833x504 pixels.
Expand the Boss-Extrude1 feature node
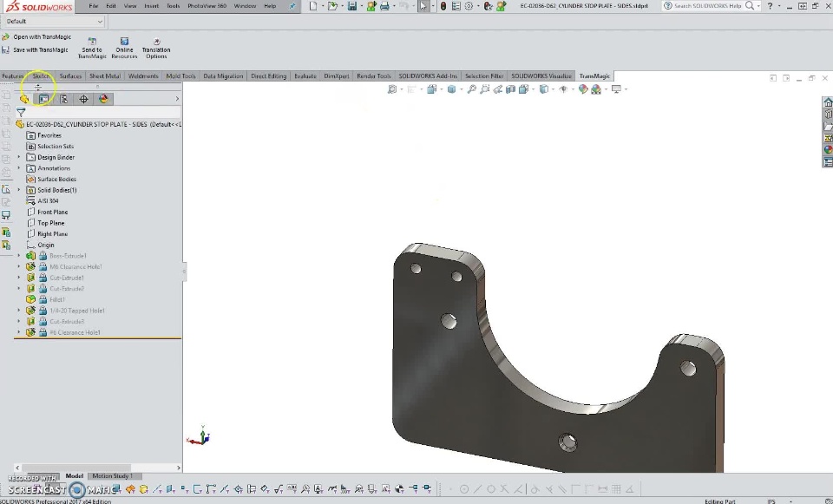pyautogui.click(x=19, y=256)
